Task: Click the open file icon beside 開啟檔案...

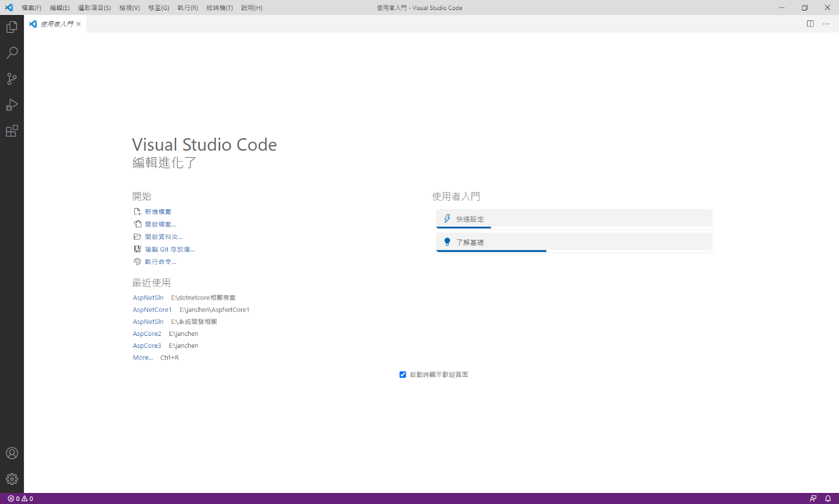Action: [x=137, y=224]
